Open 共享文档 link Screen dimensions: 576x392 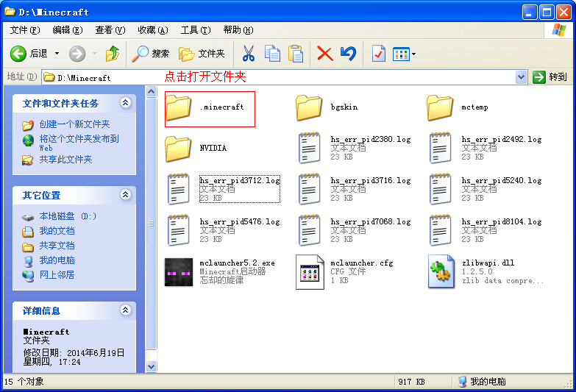click(57, 246)
